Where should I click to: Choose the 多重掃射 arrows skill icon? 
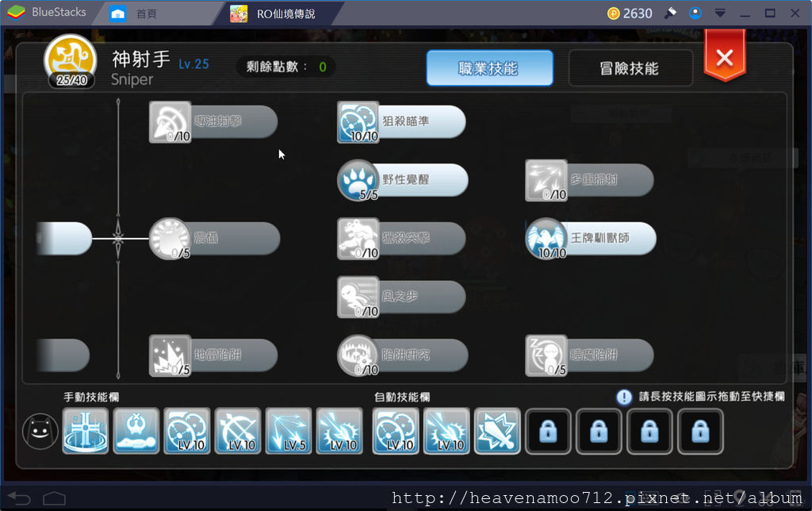(546, 180)
